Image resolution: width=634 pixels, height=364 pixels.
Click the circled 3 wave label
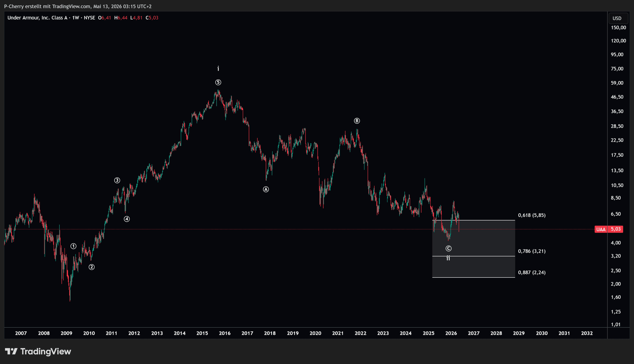(x=117, y=180)
